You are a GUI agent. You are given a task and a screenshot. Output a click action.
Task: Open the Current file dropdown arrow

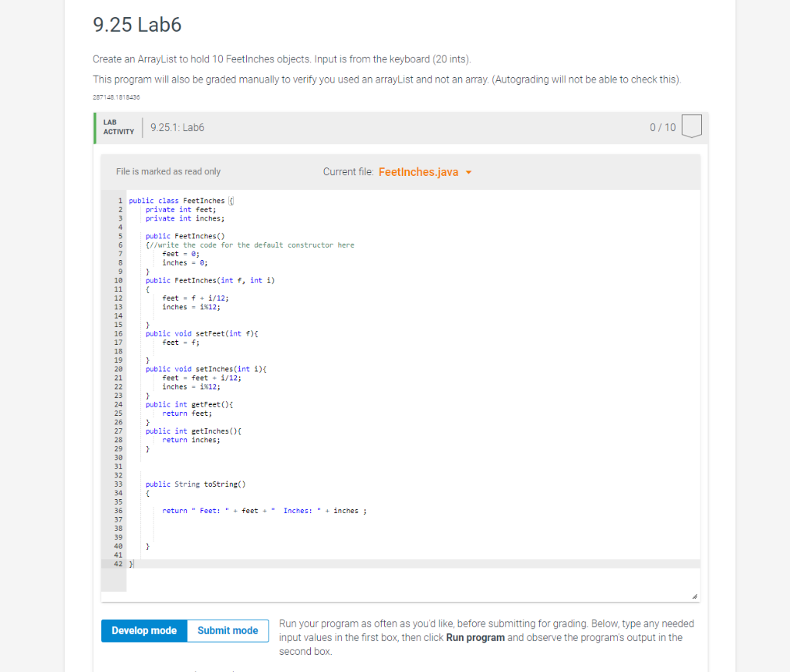468,172
